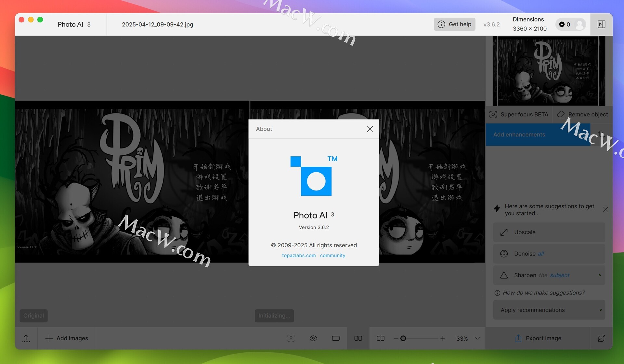Click the Remove object eraser icon
The height and width of the screenshot is (364, 624).
pyautogui.click(x=561, y=114)
